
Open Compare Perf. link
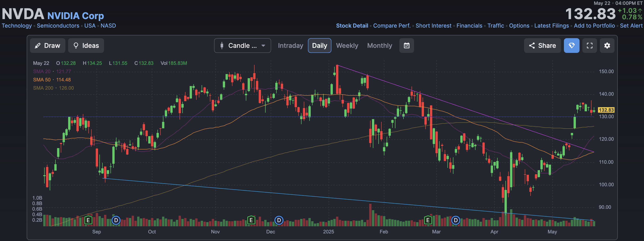click(x=392, y=26)
